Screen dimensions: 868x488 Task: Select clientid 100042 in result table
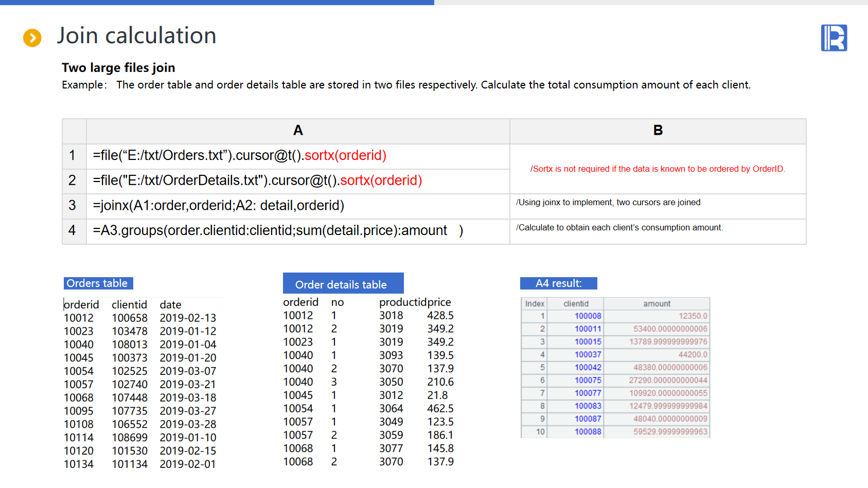[588, 368]
